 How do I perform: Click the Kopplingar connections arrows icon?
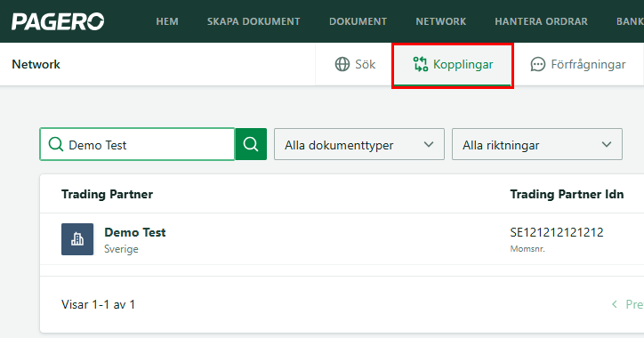[421, 64]
